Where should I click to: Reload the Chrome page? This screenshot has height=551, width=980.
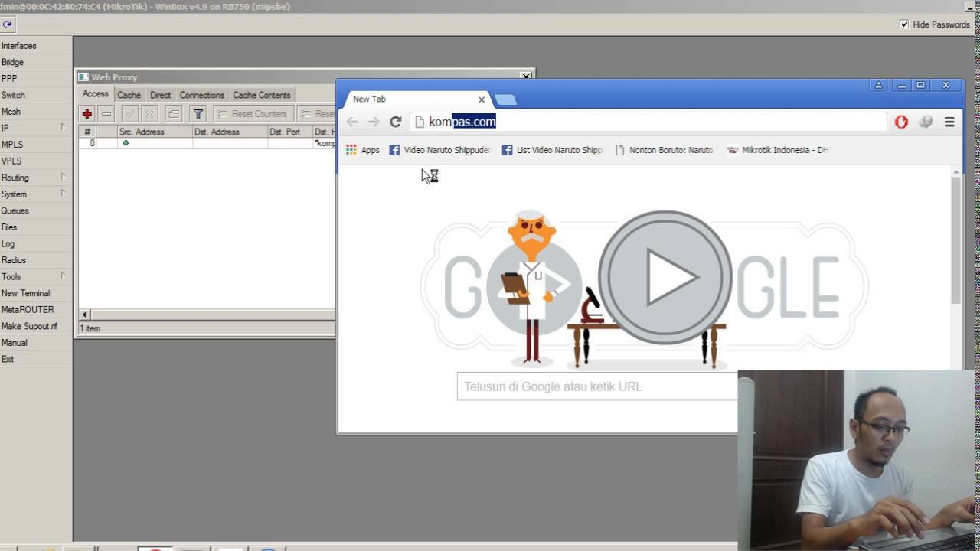(396, 122)
